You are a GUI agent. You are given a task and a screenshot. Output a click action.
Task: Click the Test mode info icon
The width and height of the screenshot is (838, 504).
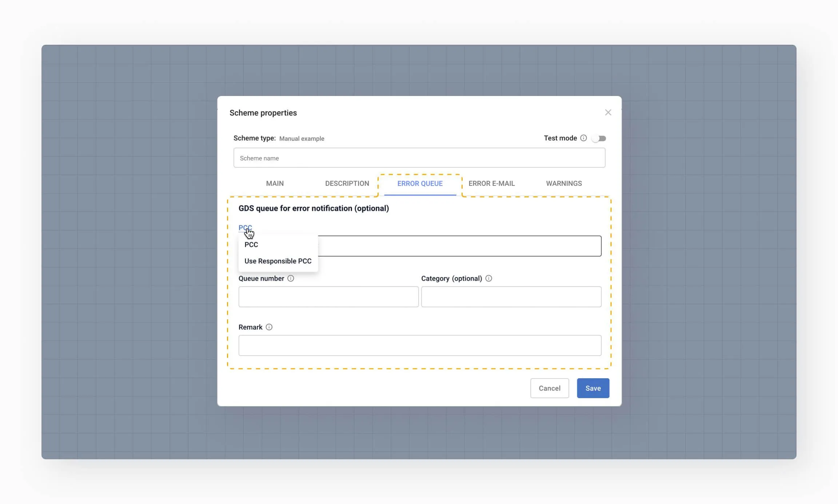(x=583, y=138)
